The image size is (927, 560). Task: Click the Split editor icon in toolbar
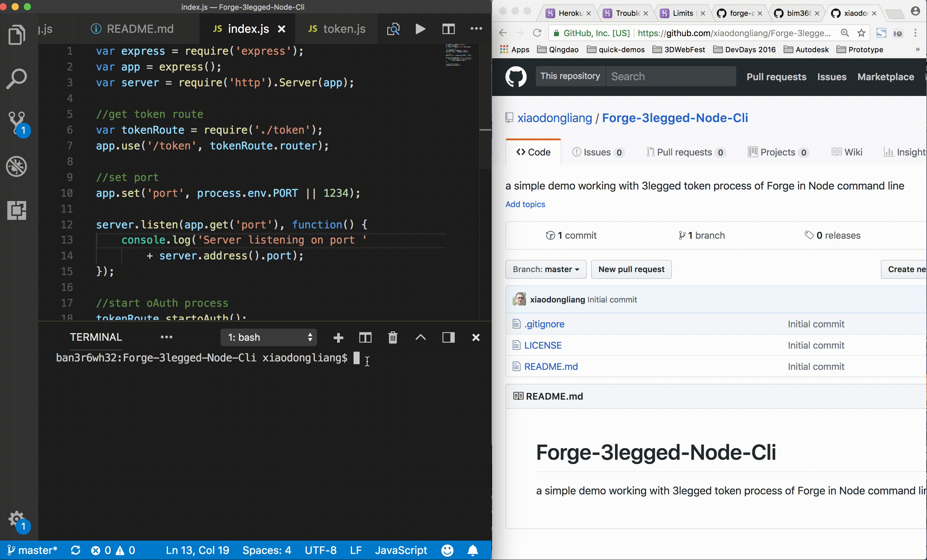449,29
